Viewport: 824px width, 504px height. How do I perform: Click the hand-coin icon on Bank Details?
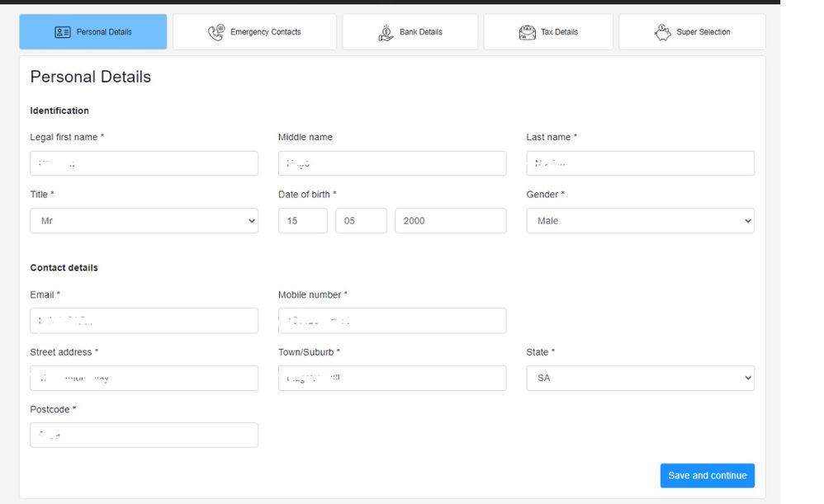tap(386, 32)
